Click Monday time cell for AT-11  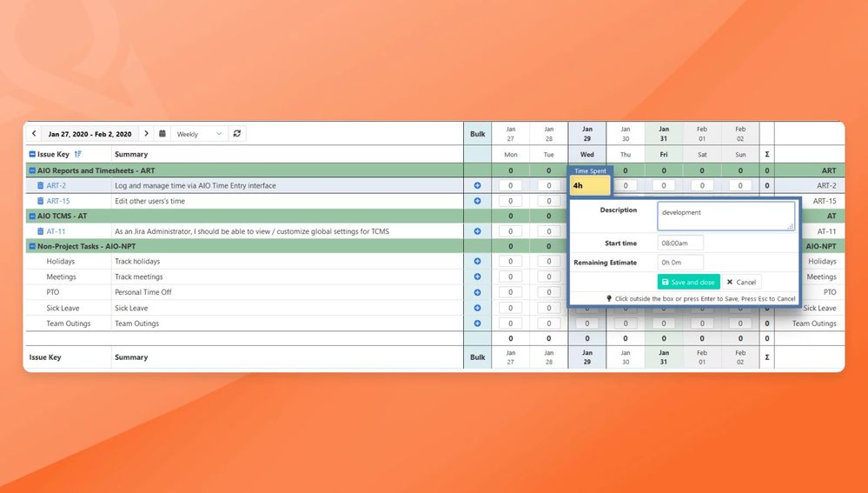510,231
